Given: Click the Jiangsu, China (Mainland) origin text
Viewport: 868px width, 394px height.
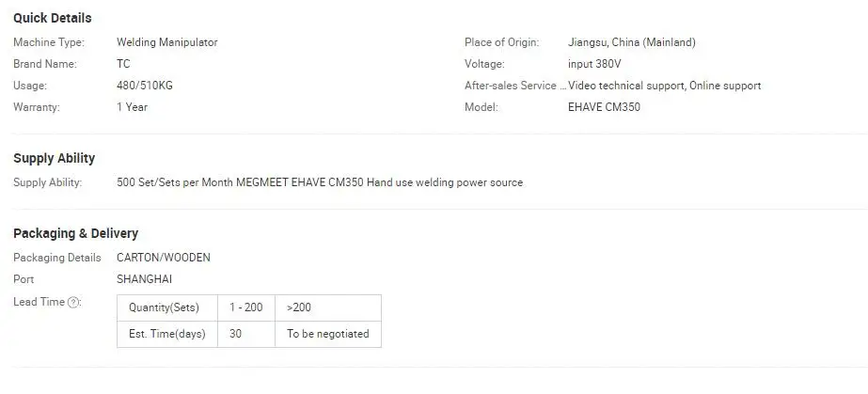Looking at the screenshot, I should [x=632, y=42].
